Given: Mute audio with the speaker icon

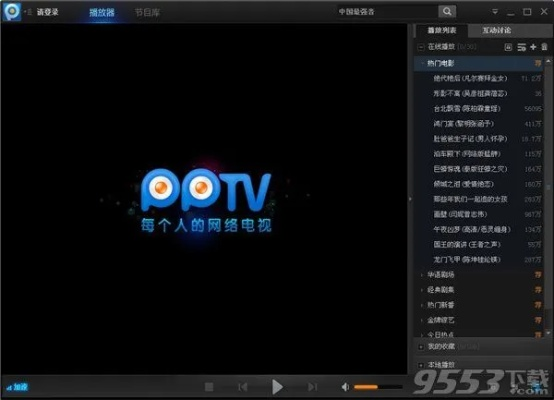Looking at the screenshot, I should (x=345, y=387).
